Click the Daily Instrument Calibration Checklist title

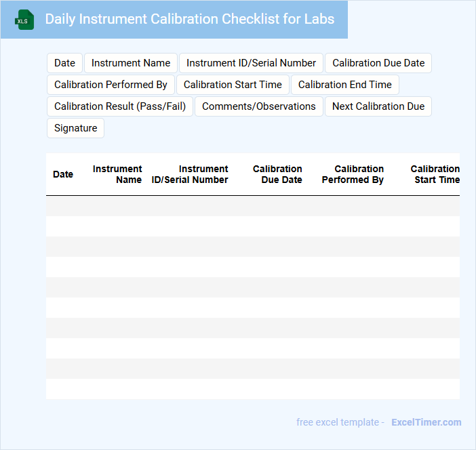[x=190, y=19]
